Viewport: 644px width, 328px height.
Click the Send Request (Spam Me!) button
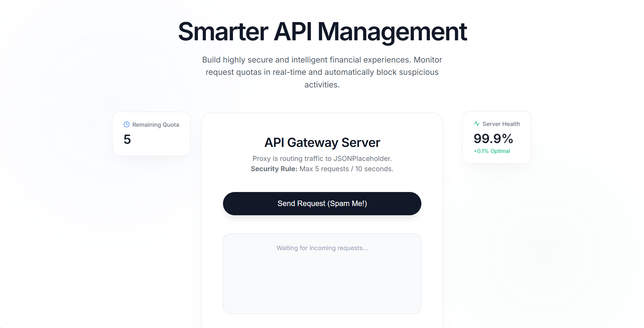click(322, 204)
